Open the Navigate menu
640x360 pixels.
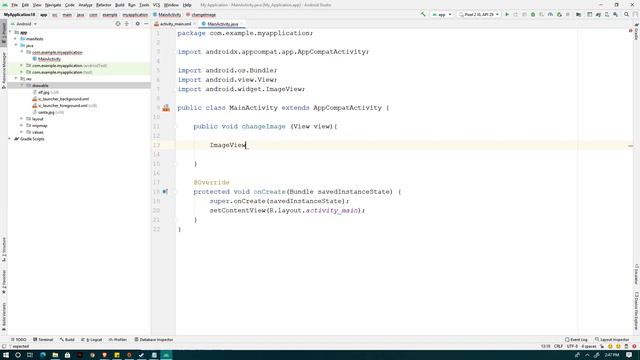53,5
